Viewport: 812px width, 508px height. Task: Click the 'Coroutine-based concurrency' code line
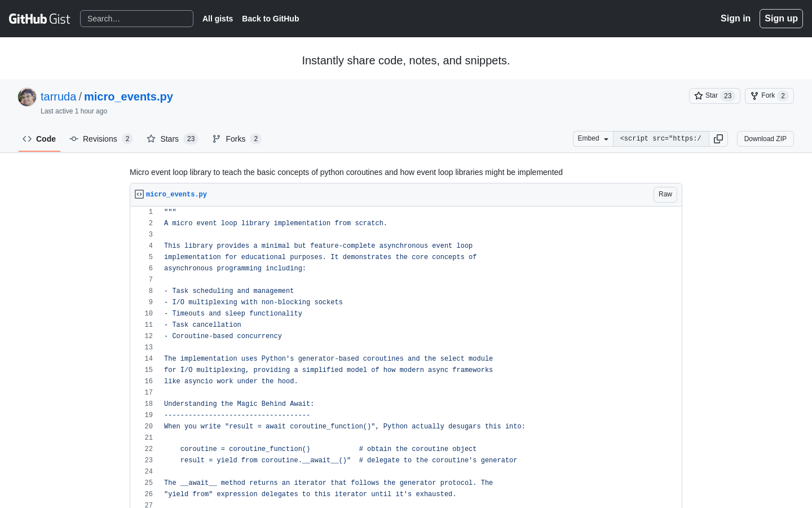pyautogui.click(x=223, y=336)
